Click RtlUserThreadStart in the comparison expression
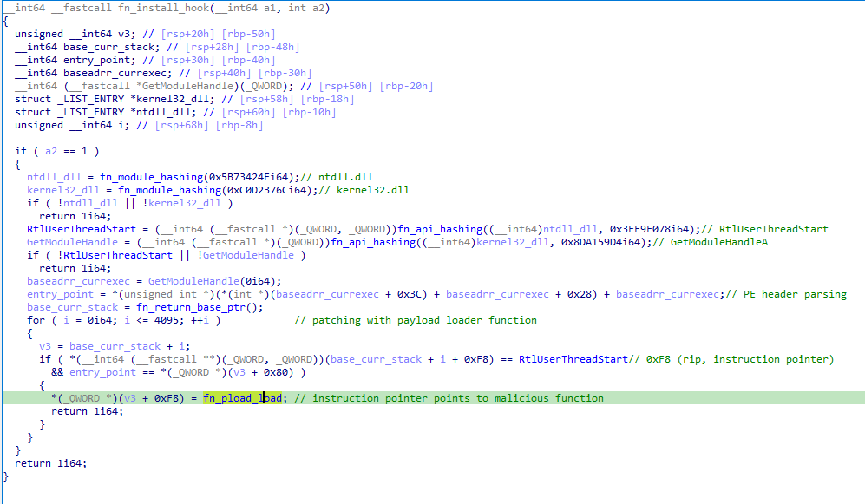Viewport: 865px width, 504px height. click(x=573, y=359)
